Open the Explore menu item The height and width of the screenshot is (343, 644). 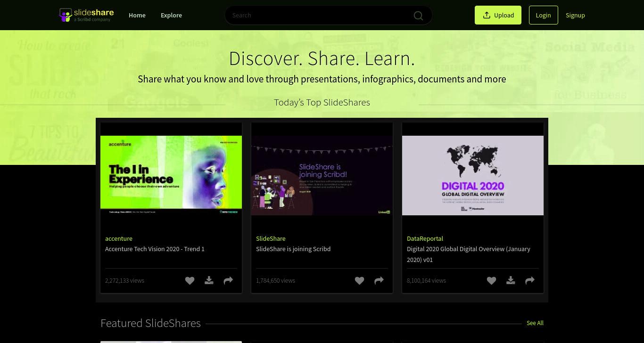[171, 15]
